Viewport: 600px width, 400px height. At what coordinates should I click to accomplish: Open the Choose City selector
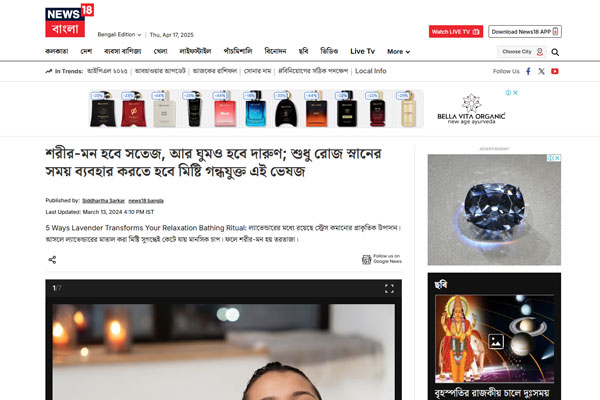click(x=522, y=52)
